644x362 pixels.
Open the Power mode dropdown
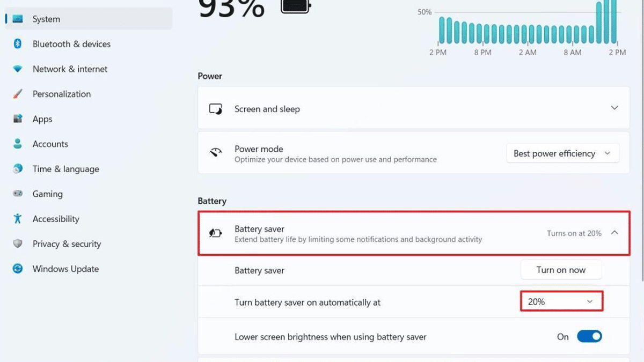coord(562,153)
